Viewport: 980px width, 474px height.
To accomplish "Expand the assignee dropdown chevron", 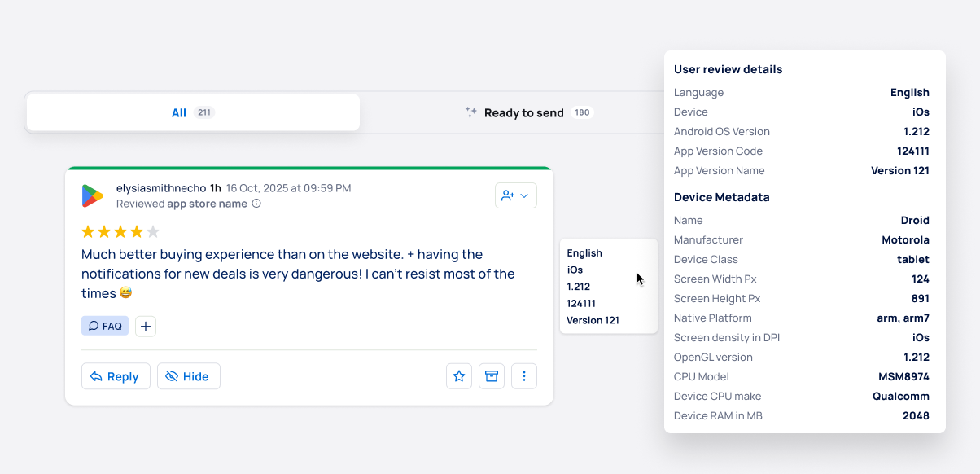I will point(524,195).
